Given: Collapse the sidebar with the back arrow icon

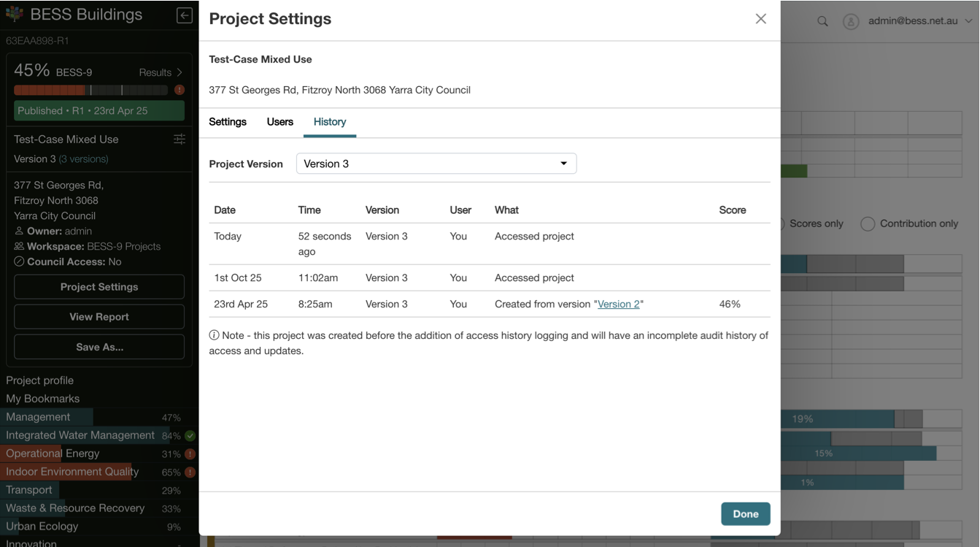Looking at the screenshot, I should (184, 15).
